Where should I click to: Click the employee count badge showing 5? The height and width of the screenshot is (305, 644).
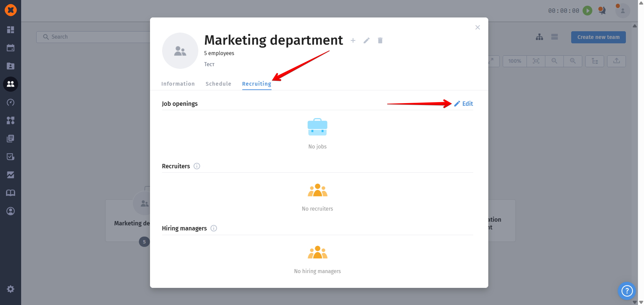[x=144, y=242]
